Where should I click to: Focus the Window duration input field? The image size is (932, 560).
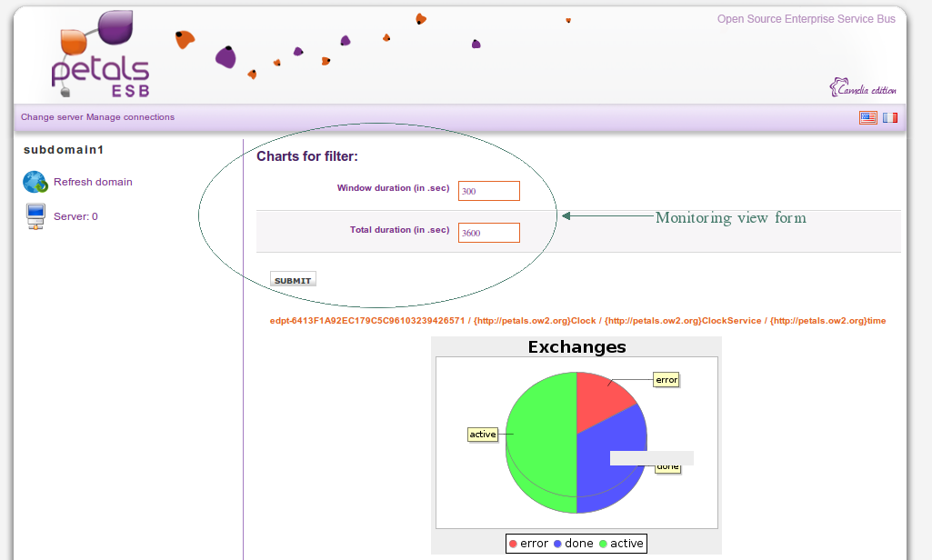pyautogui.click(x=488, y=191)
